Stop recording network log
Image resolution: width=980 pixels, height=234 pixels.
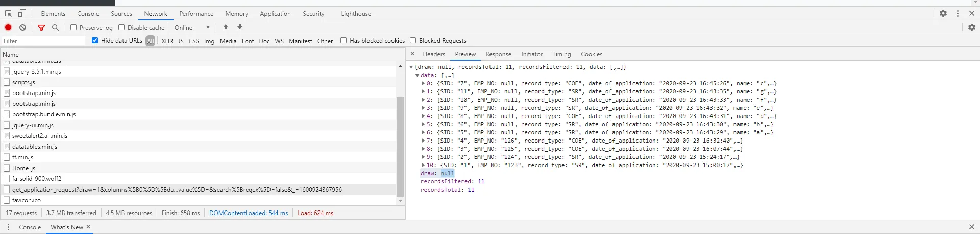[8, 27]
